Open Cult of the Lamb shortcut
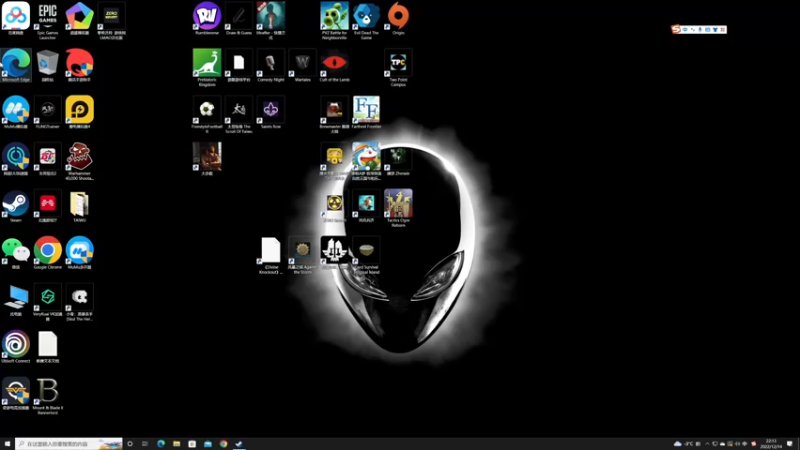Screen dimensions: 800x450 pyautogui.click(x=334, y=66)
